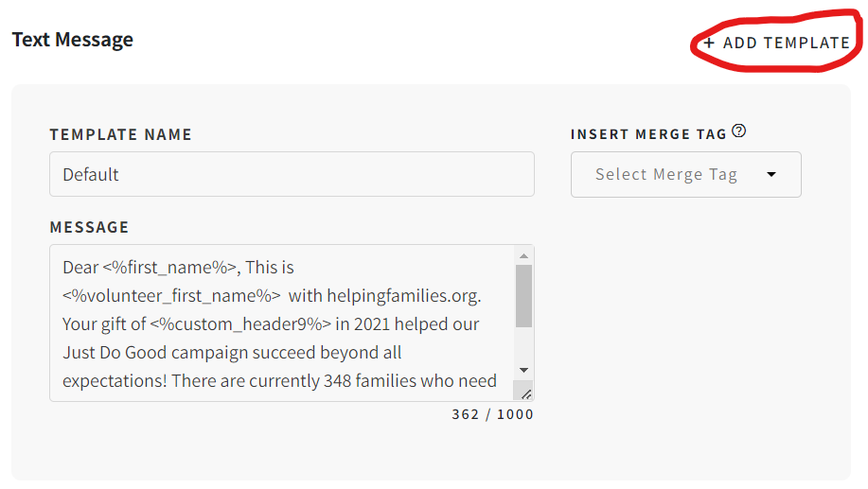This screenshot has height=489, width=868.
Task: Open the Select Merge Tag combo box
Action: (x=686, y=174)
